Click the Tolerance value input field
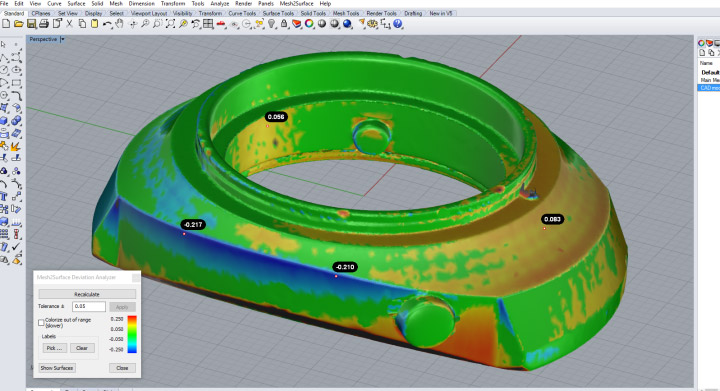 click(89, 307)
